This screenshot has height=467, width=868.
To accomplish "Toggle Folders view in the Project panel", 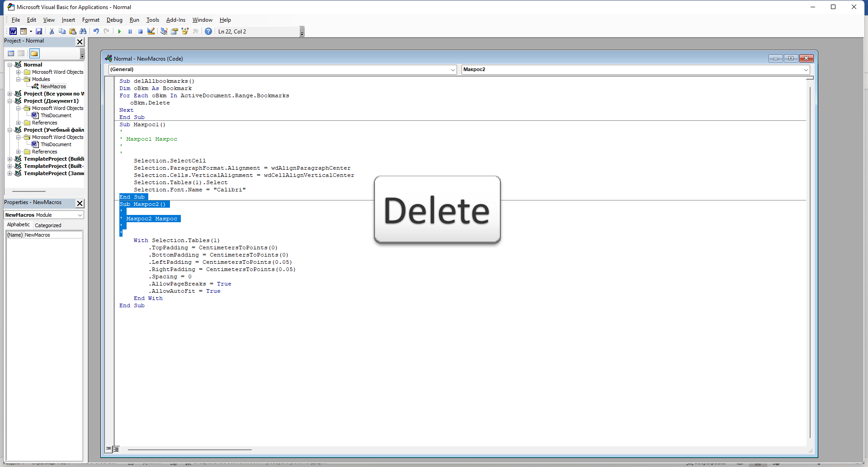I will coord(34,53).
